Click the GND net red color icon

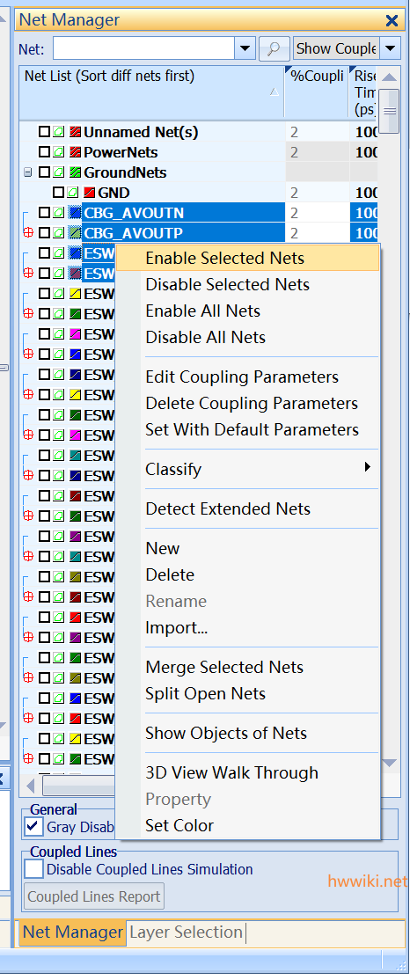coord(90,193)
